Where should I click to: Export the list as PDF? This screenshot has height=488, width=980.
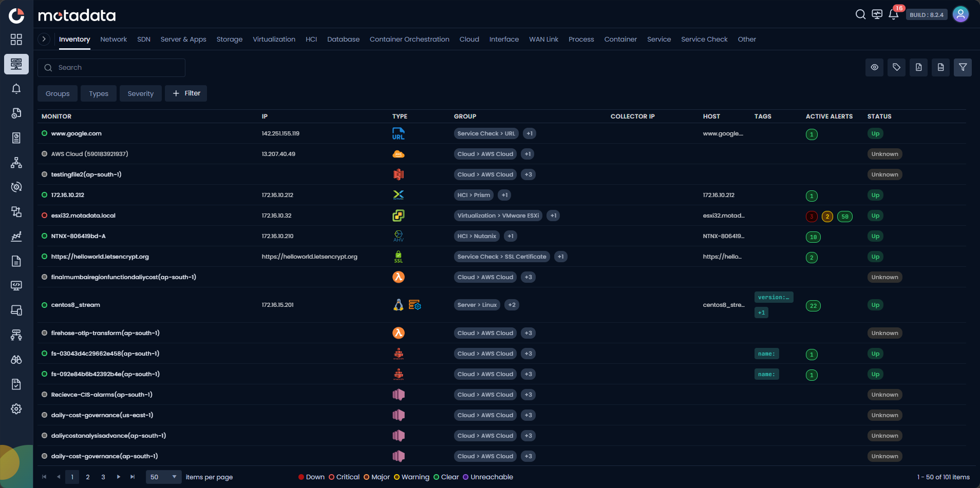(919, 67)
